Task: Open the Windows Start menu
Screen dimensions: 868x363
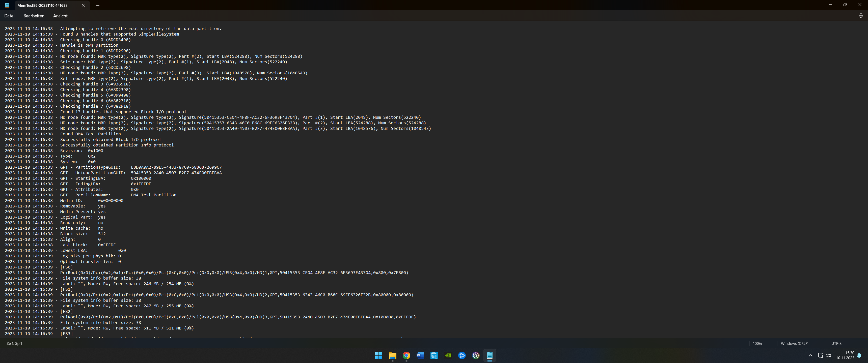Action: (378, 355)
